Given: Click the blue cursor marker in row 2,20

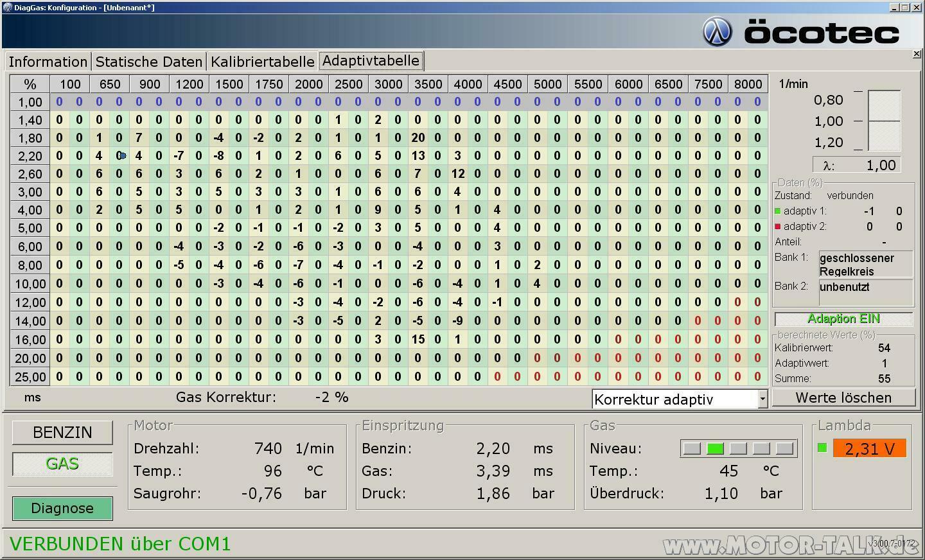Looking at the screenshot, I should pyautogui.click(x=123, y=155).
